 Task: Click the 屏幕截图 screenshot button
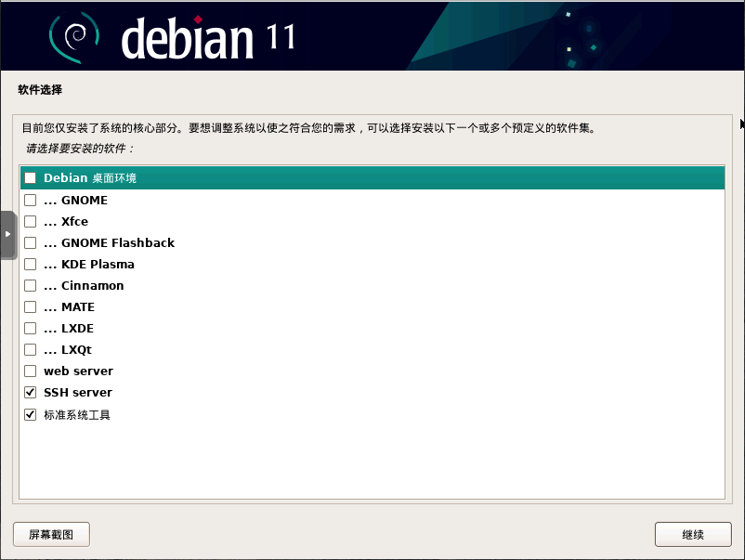[51, 534]
